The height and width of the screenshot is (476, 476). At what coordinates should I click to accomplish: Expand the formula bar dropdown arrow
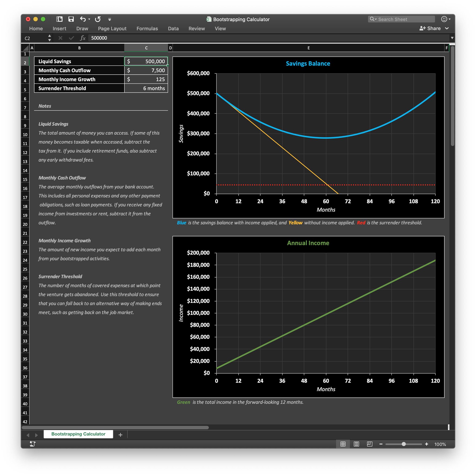click(452, 38)
